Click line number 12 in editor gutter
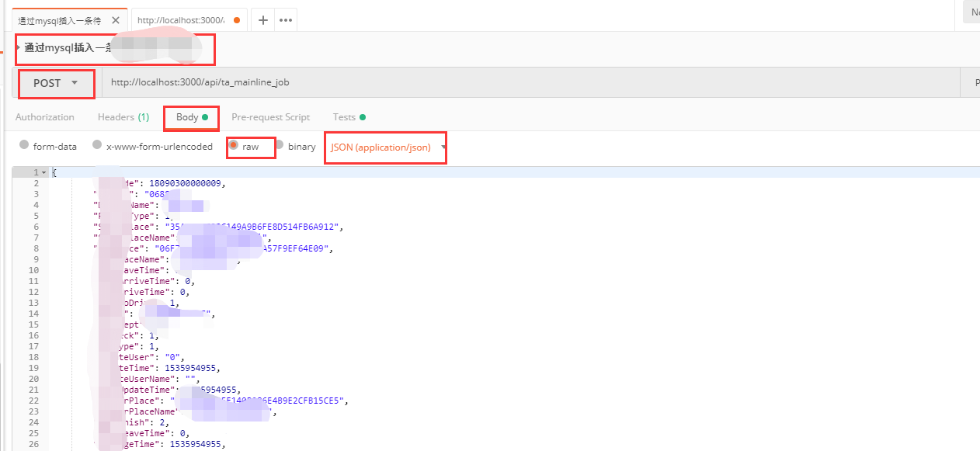 click(33, 292)
